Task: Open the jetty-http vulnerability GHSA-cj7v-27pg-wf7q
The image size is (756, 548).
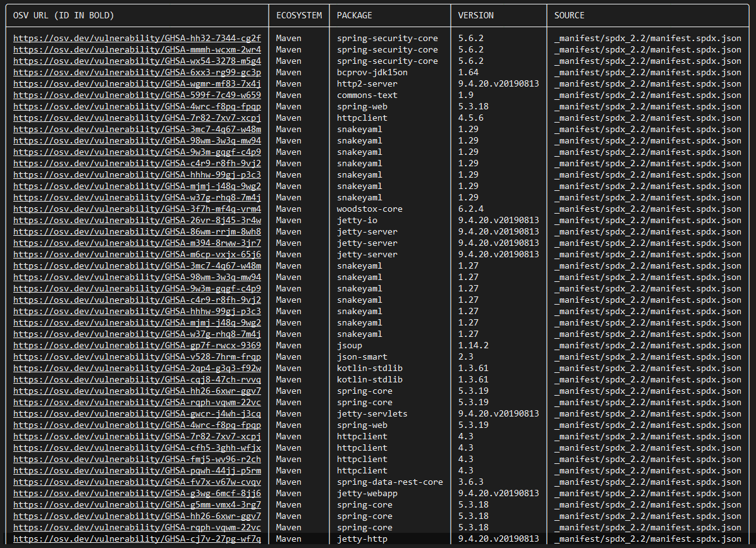Action: pos(138,539)
